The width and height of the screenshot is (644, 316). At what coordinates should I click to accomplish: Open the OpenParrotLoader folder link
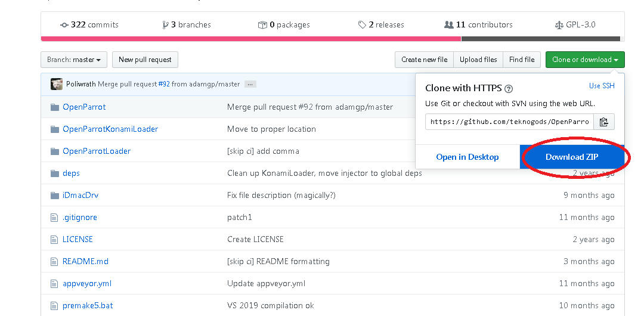[x=97, y=151]
